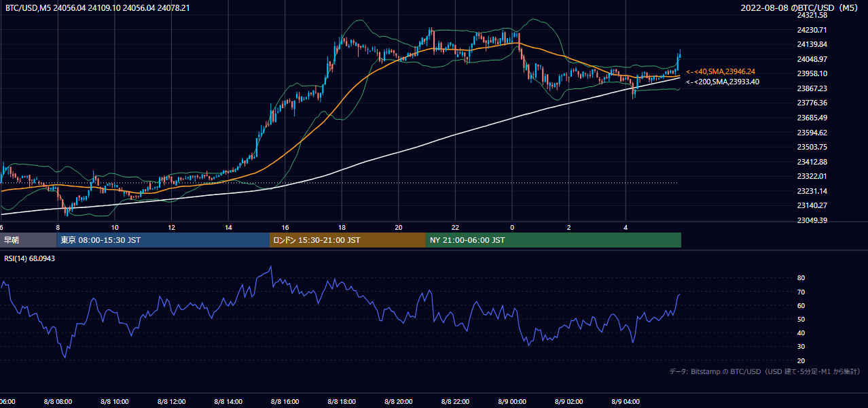868x408 pixels.
Task: Click RSI scale value 30
Action: (801, 347)
